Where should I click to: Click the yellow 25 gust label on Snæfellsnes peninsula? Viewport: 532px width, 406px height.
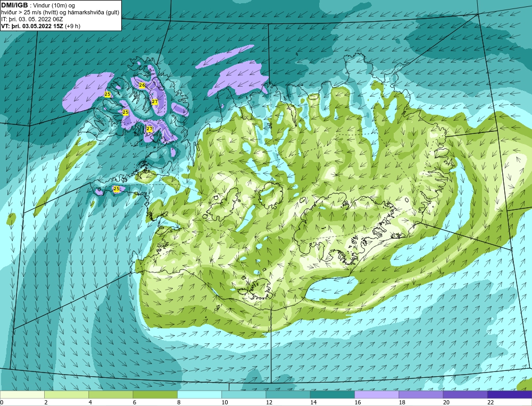pos(117,189)
